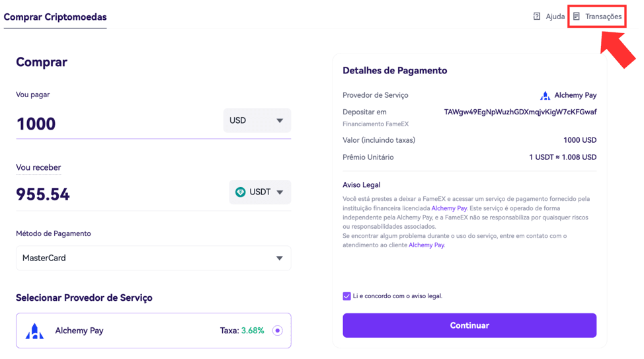Click the Ajuda text link
This screenshot has width=644, height=359.
pyautogui.click(x=555, y=17)
